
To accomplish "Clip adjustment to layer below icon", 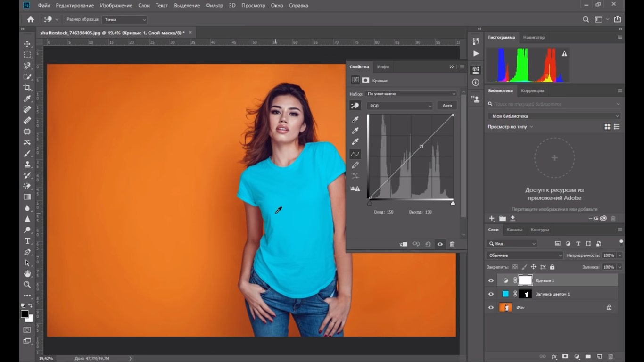I will [x=404, y=244].
